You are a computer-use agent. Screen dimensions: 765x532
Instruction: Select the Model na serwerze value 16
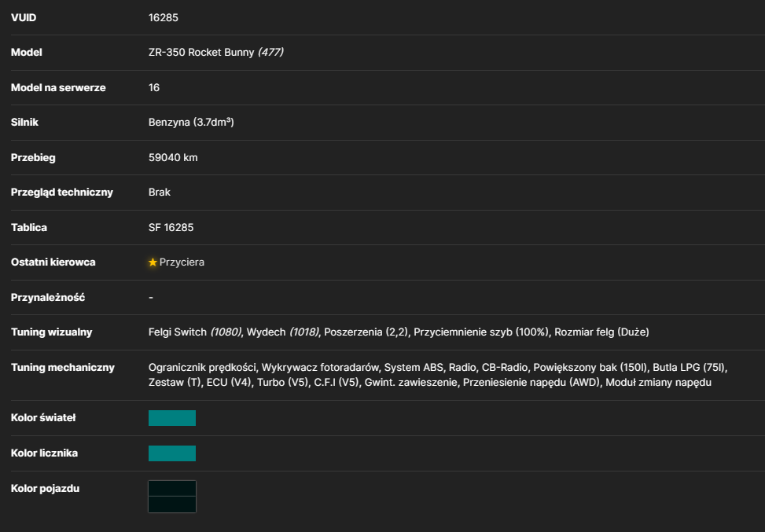[x=154, y=87]
